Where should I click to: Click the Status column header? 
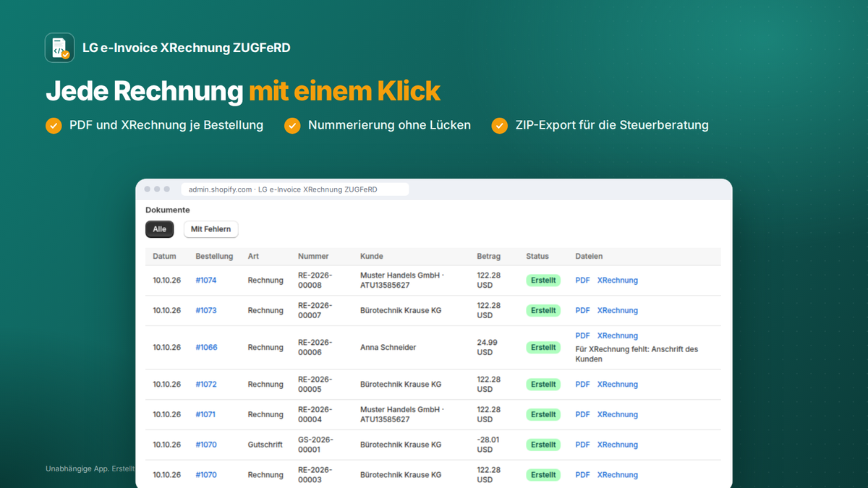[x=537, y=257]
